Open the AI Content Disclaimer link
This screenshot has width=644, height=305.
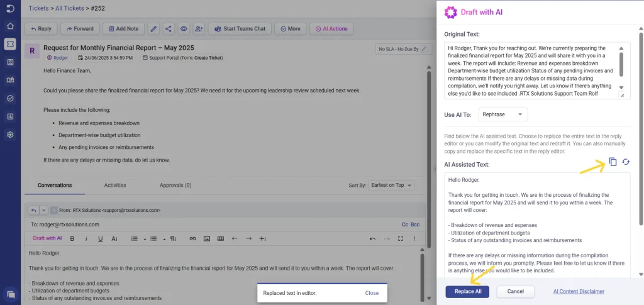pos(579,291)
